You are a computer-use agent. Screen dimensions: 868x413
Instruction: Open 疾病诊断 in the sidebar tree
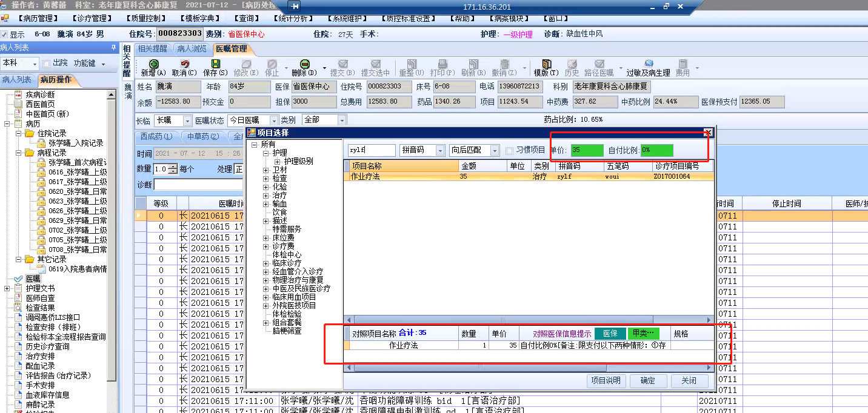[x=40, y=94]
